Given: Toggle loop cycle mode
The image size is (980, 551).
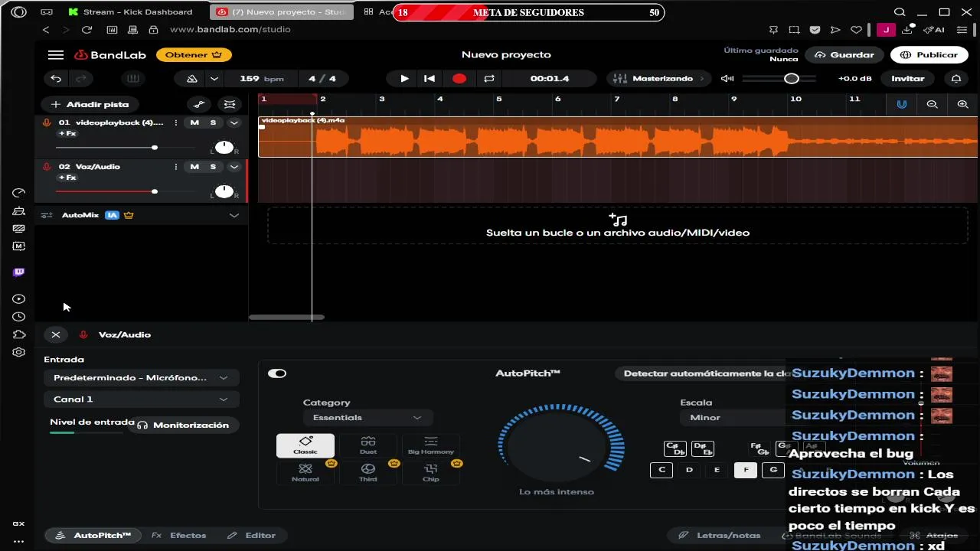Looking at the screenshot, I should coord(489,78).
